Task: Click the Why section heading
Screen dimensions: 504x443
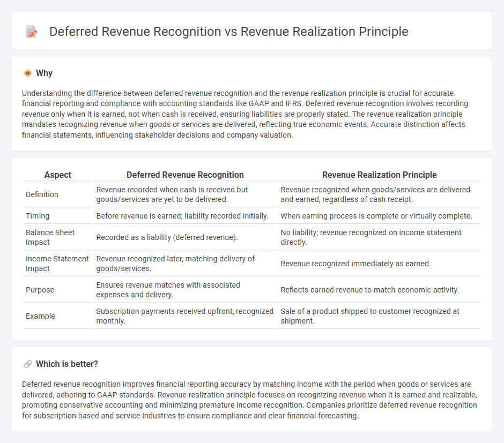Action: [44, 73]
